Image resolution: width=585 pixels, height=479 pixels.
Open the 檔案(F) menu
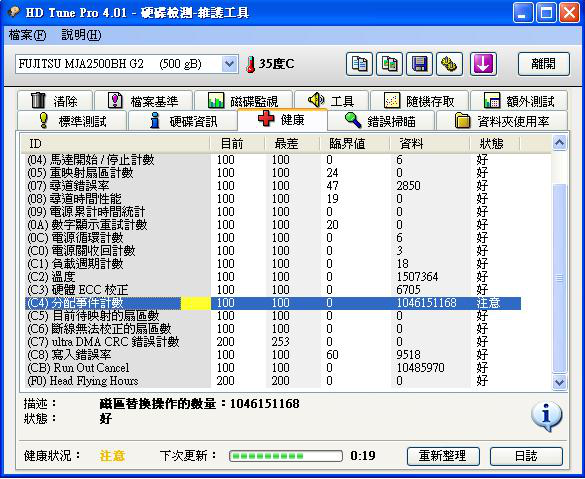click(27, 35)
